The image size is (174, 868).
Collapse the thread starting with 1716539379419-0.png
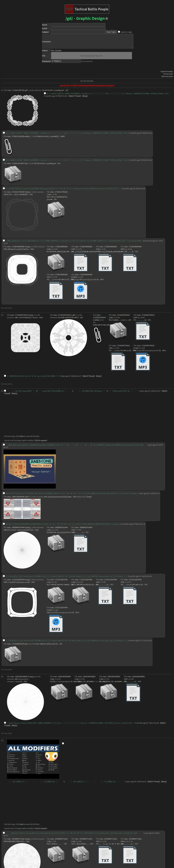(2, 315)
